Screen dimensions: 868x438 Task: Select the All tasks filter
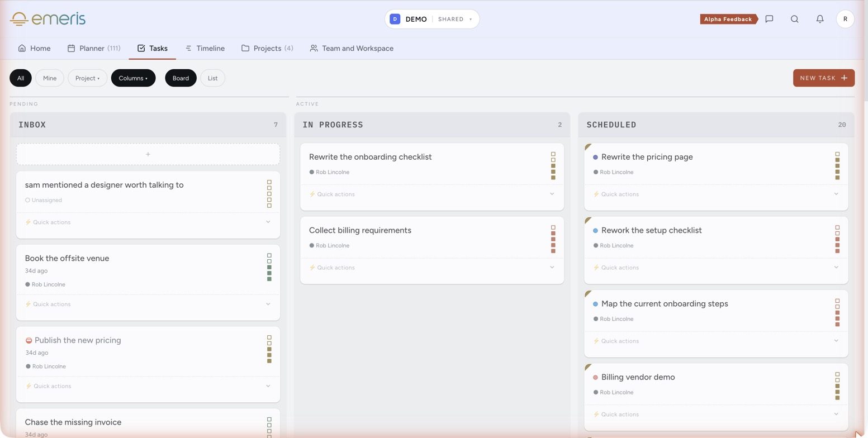pyautogui.click(x=21, y=78)
